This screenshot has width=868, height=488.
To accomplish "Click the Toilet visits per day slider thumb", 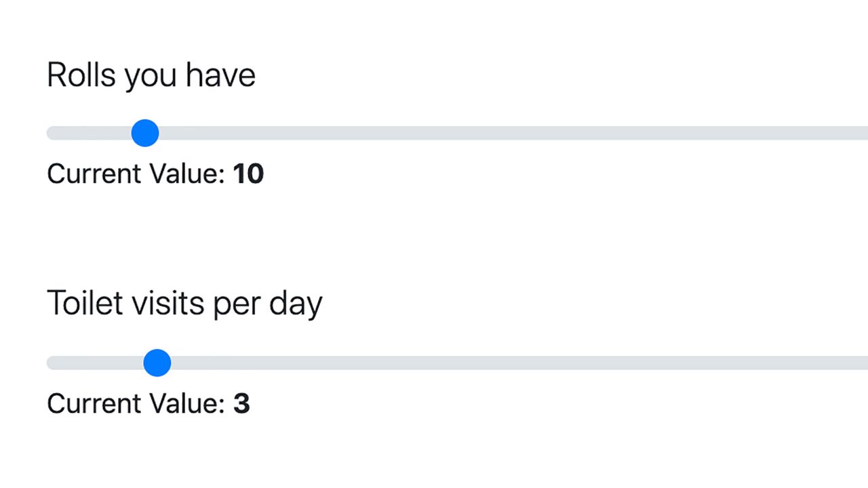I will pos(157,363).
